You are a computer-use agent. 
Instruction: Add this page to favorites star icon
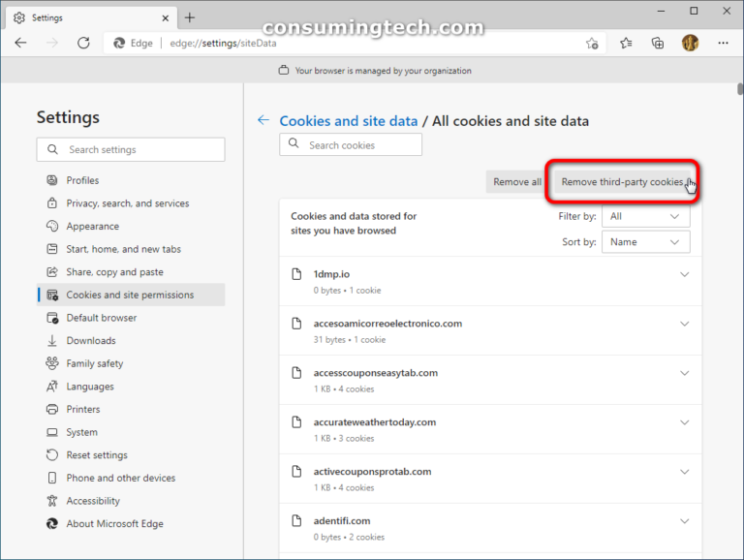tap(592, 44)
